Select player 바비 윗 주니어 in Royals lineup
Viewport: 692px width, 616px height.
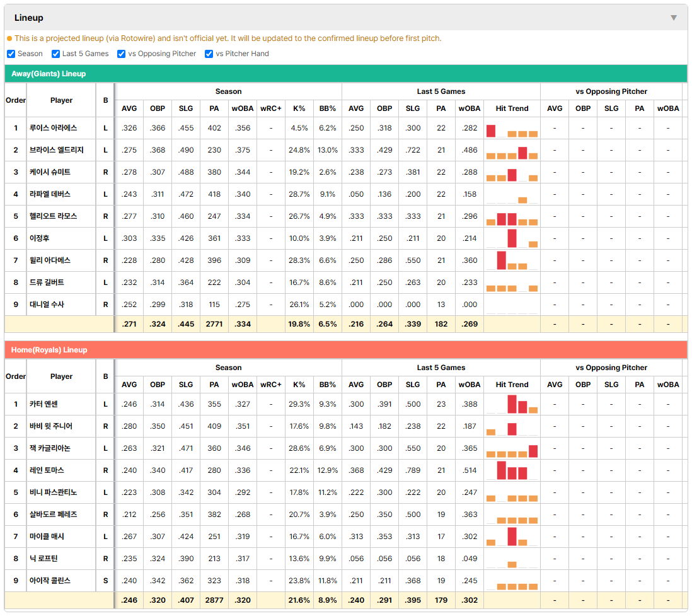point(51,426)
